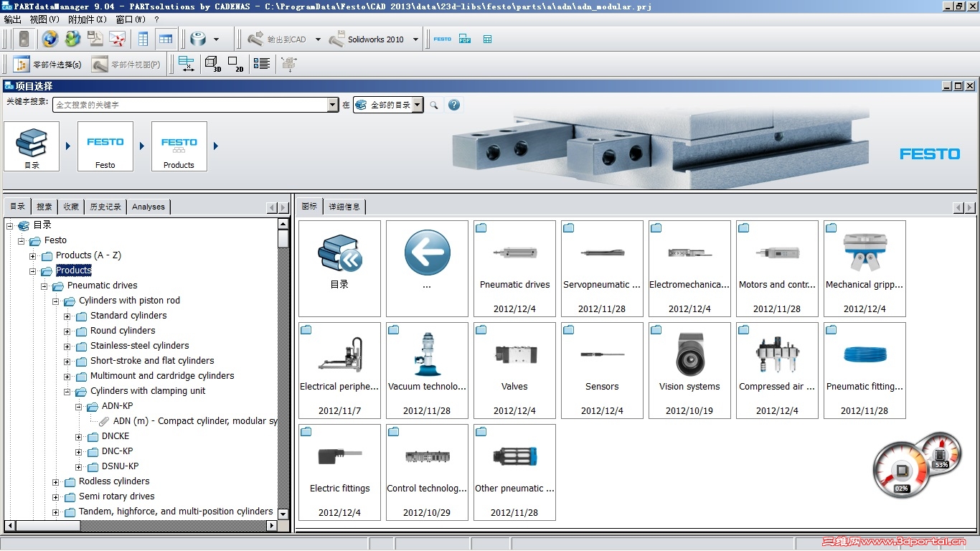Click the 输出到CAD button
Viewport: 980px width, 551px height.
277,39
